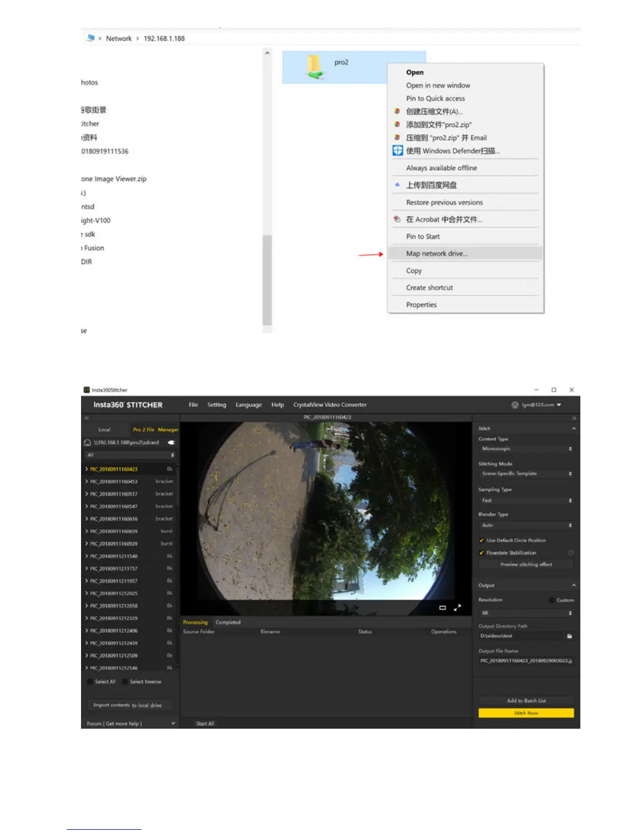Click the Insta360Stitcher title bar app icon
This screenshot has height=834, width=644.
[86, 390]
